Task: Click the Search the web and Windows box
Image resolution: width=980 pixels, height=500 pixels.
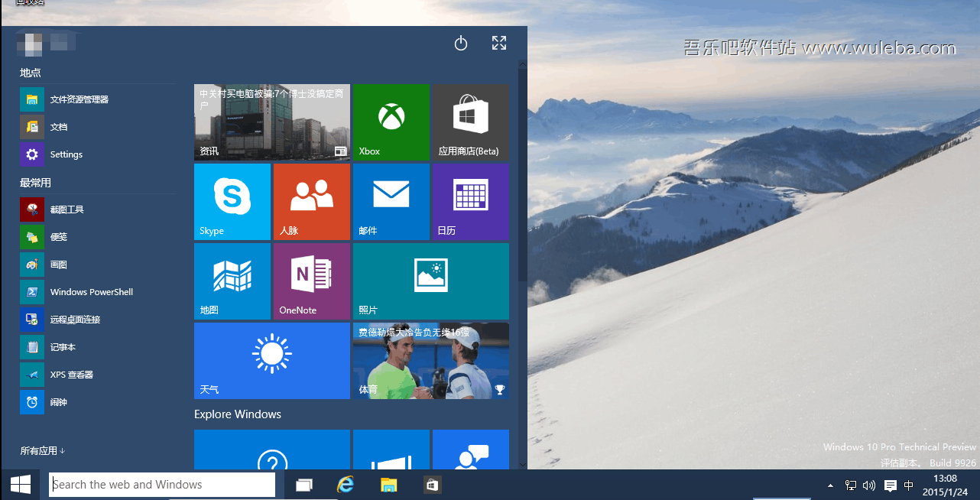Action: 162,485
